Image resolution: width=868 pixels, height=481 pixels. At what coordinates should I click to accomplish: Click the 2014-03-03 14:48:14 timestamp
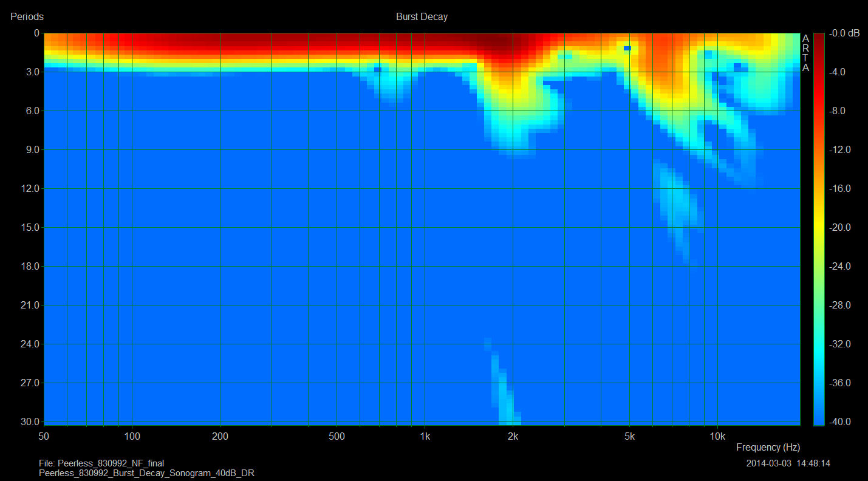coord(788,463)
